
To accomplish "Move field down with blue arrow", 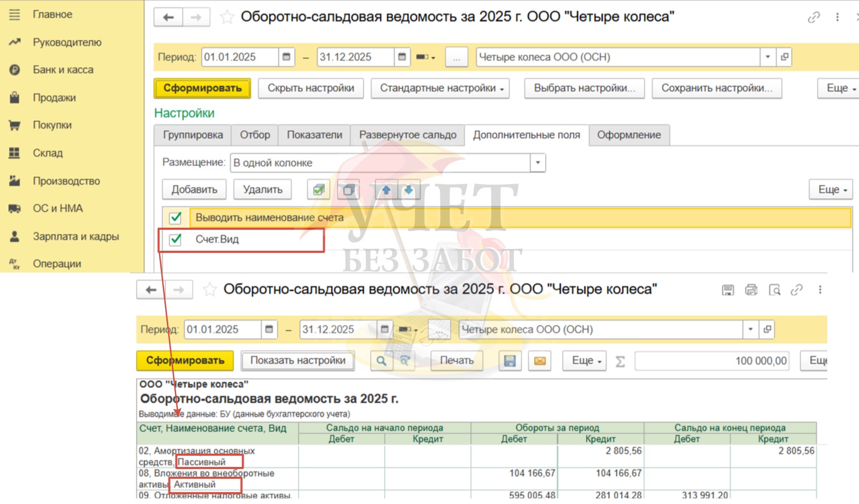I will pos(409,189).
